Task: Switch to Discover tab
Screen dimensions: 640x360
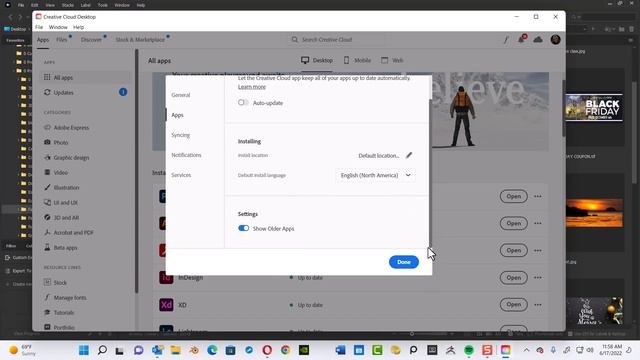Action: [x=91, y=40]
